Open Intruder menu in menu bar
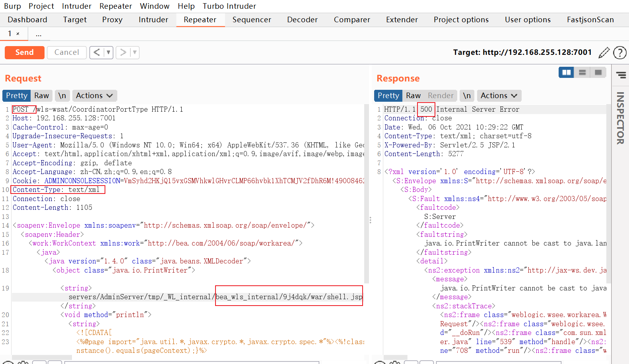This screenshot has height=364, width=629. tap(77, 6)
